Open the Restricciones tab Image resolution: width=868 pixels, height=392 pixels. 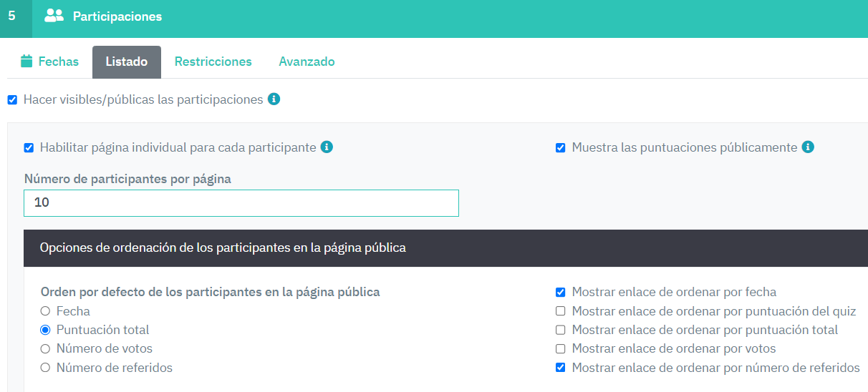click(213, 62)
